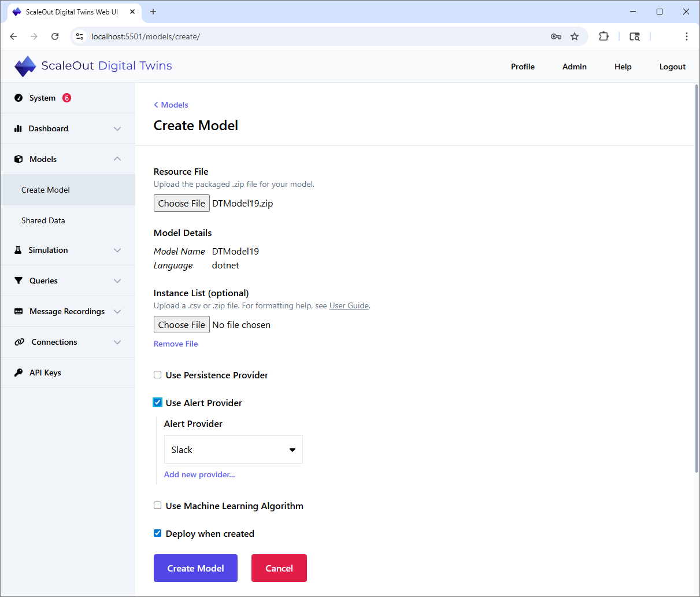The width and height of the screenshot is (700, 597).
Task: Uncheck the Deploy when created checkbox
Action: (157, 533)
